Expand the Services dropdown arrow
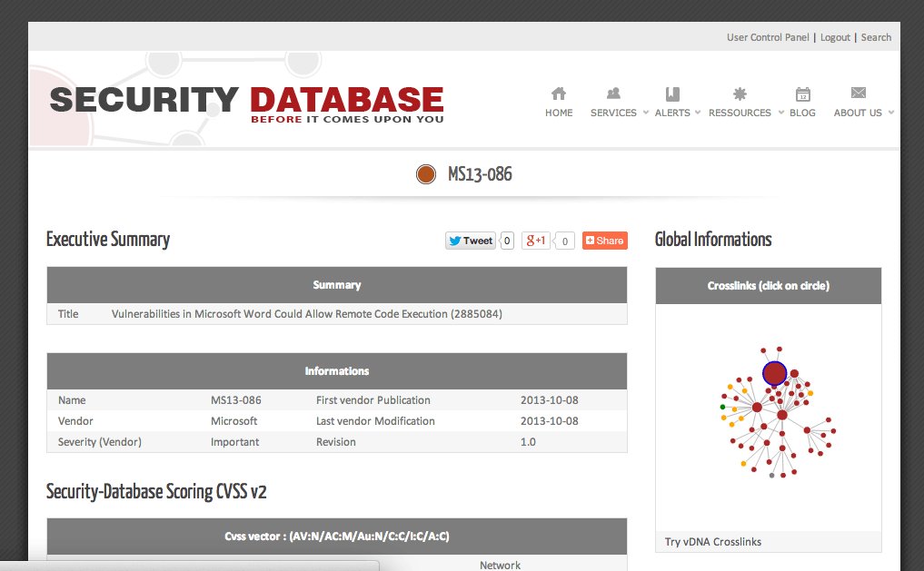This screenshot has width=924, height=571. (x=646, y=113)
